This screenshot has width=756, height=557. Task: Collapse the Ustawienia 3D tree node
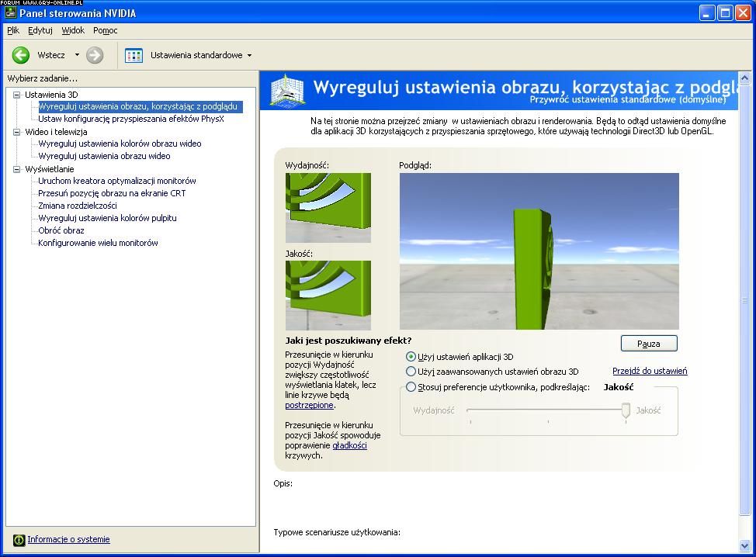(17, 95)
